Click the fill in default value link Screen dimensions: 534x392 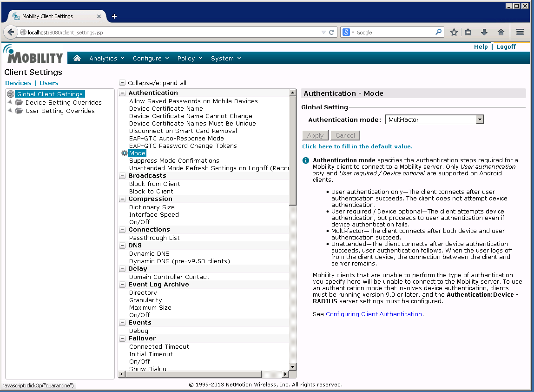pyautogui.click(x=357, y=146)
